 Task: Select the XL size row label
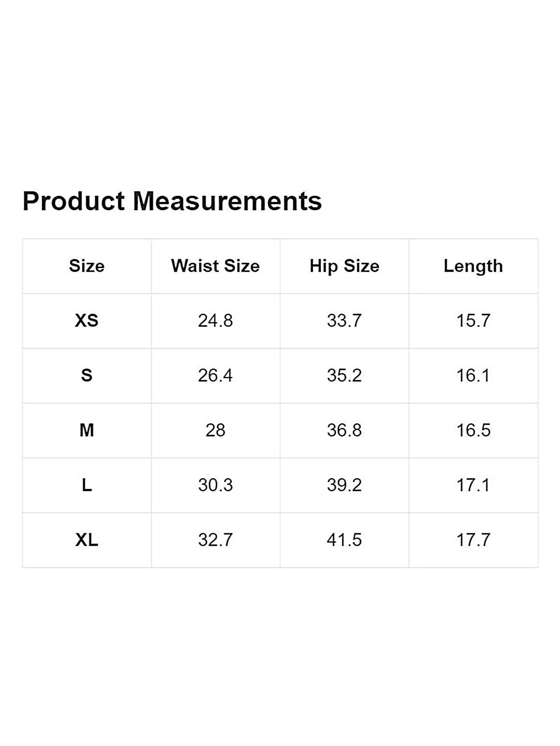pyautogui.click(x=87, y=540)
